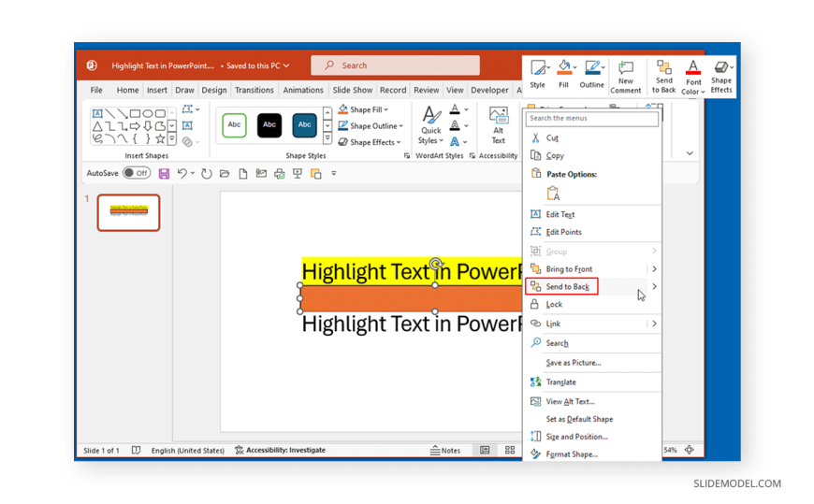Screen dimensions: 814x504
Task: Choose Format Shape from context menu
Action: pos(593,454)
